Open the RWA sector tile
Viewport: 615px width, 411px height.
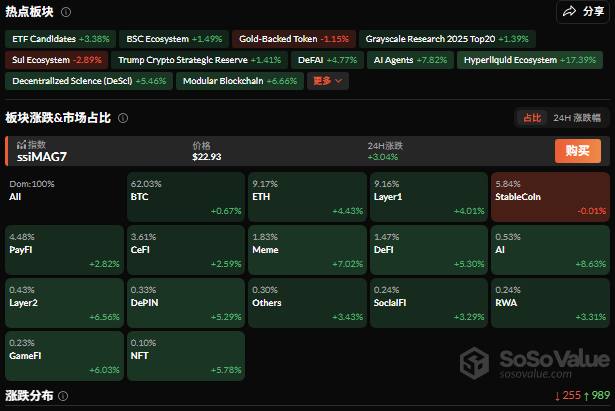tap(550, 303)
